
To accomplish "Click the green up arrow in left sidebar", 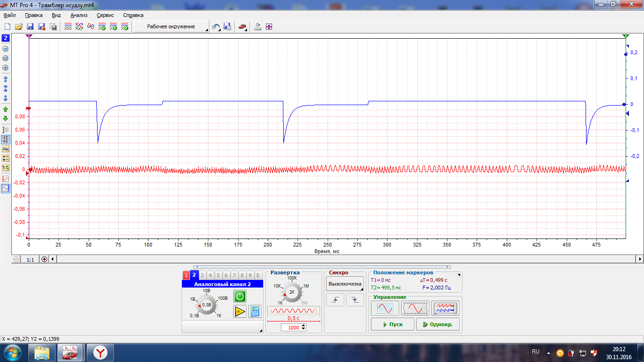I will tap(6, 109).
